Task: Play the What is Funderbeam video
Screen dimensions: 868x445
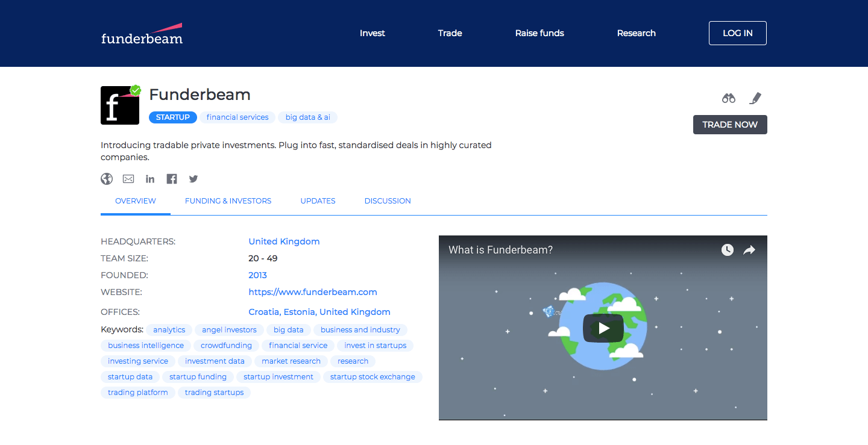Action: 603,328
